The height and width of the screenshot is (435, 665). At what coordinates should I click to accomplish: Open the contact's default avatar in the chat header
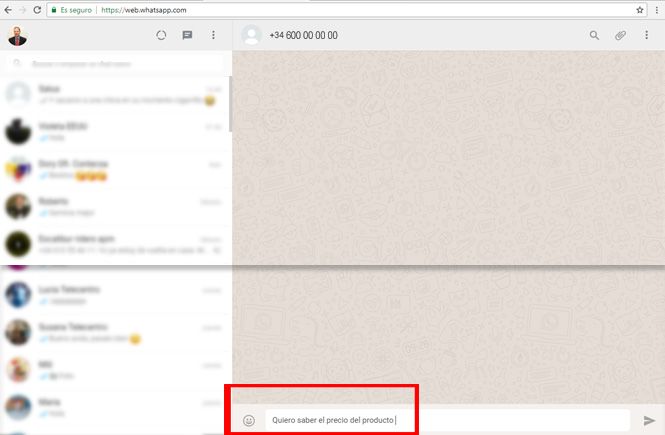pyautogui.click(x=251, y=35)
